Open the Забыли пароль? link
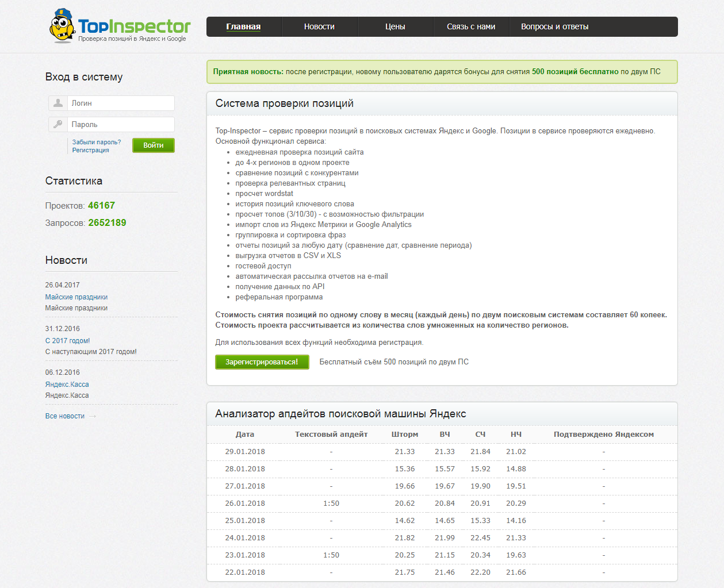The width and height of the screenshot is (724, 588). 97,142
